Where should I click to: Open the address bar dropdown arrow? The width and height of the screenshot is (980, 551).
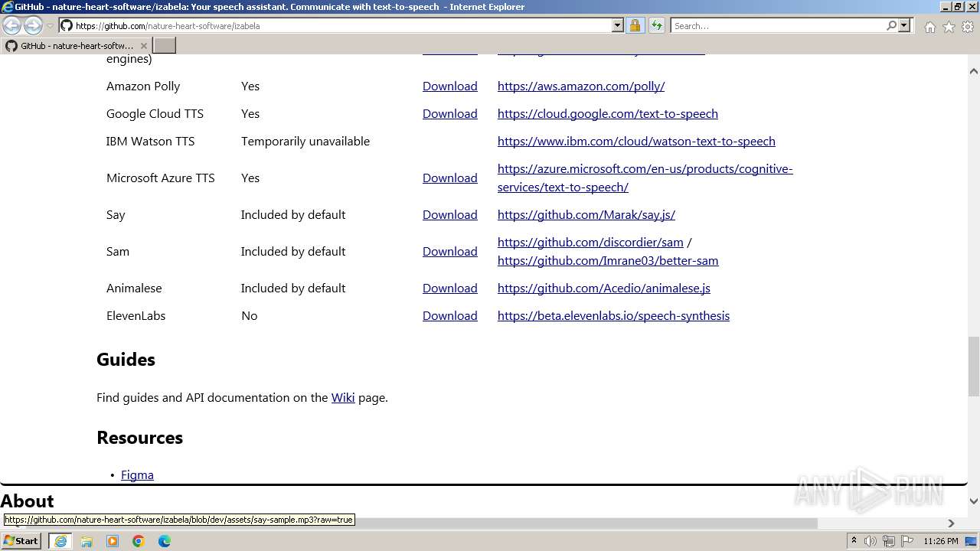tap(618, 25)
